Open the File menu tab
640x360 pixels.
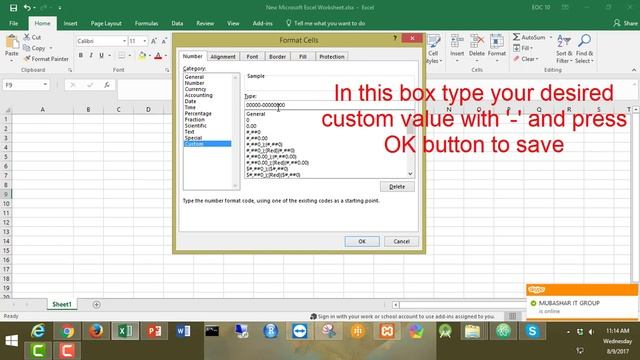point(13,23)
